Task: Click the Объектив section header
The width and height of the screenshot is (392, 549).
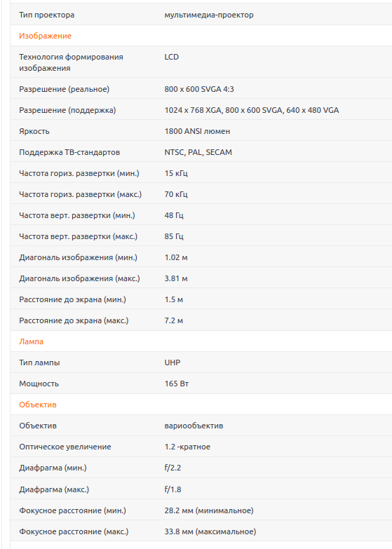Action: coord(37,405)
